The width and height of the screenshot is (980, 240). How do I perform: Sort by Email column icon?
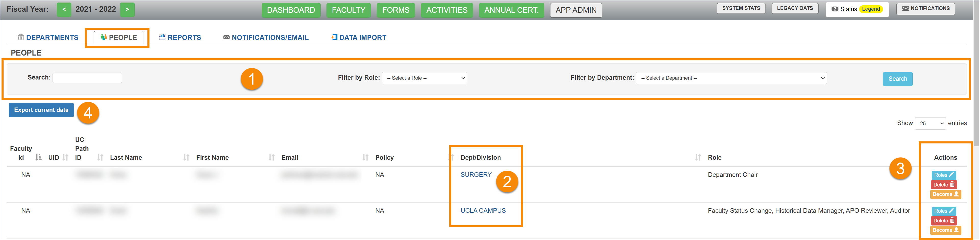(x=365, y=158)
